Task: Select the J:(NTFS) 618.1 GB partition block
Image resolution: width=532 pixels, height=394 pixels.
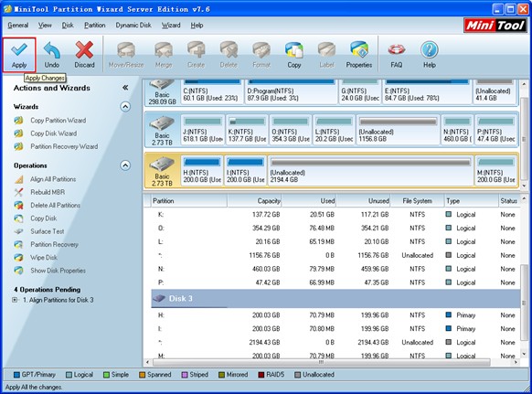Action: tap(203, 130)
